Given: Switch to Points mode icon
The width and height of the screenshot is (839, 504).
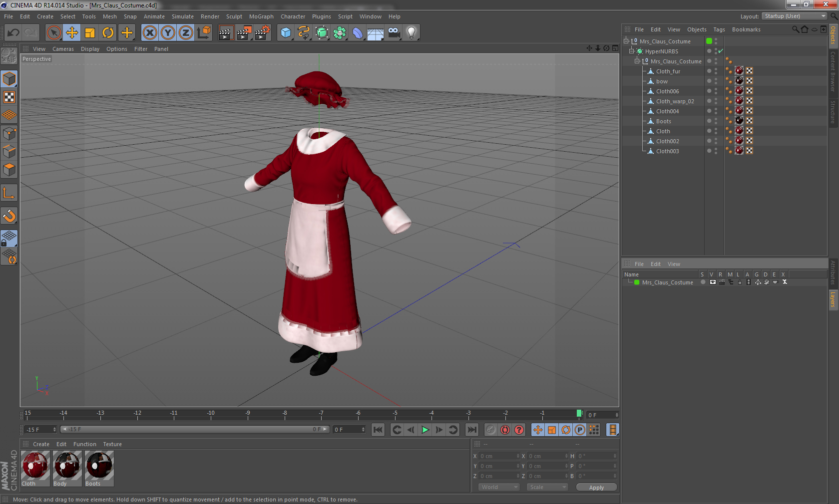Looking at the screenshot, I should point(9,133).
